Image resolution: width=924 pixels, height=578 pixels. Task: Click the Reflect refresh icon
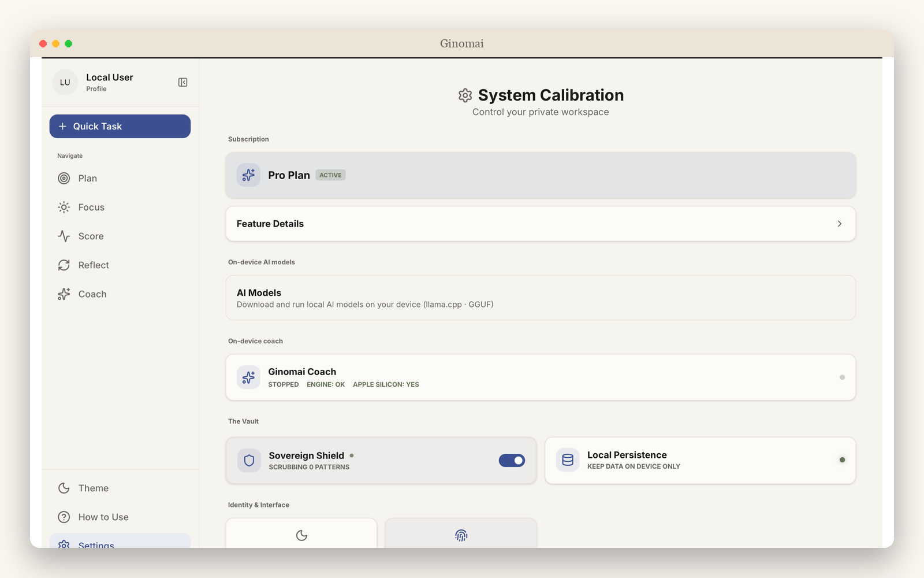(64, 265)
